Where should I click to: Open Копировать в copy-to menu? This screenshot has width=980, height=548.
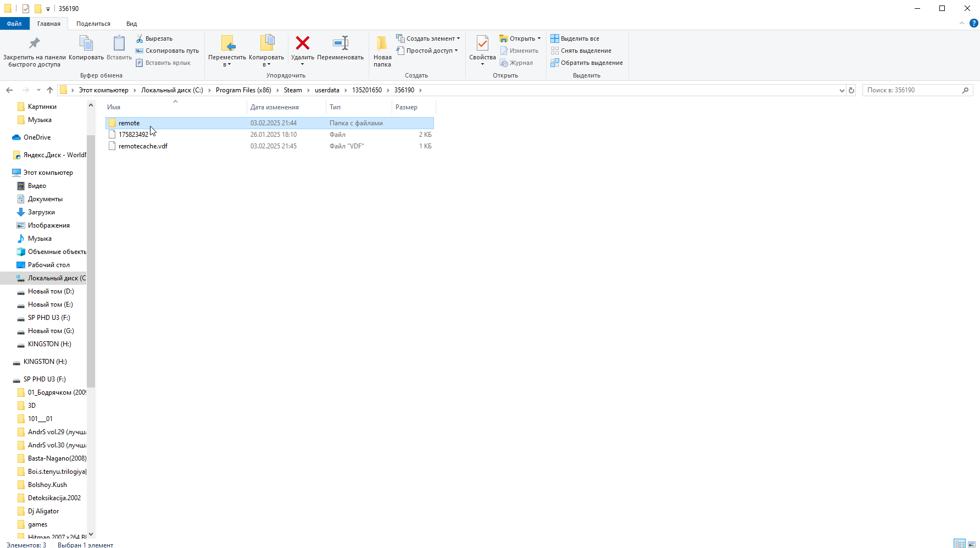[266, 51]
